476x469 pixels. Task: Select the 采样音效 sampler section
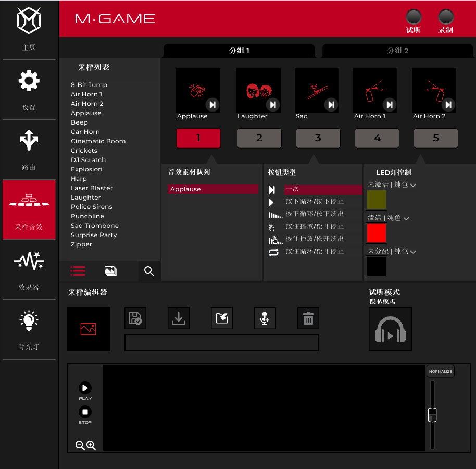click(x=29, y=209)
